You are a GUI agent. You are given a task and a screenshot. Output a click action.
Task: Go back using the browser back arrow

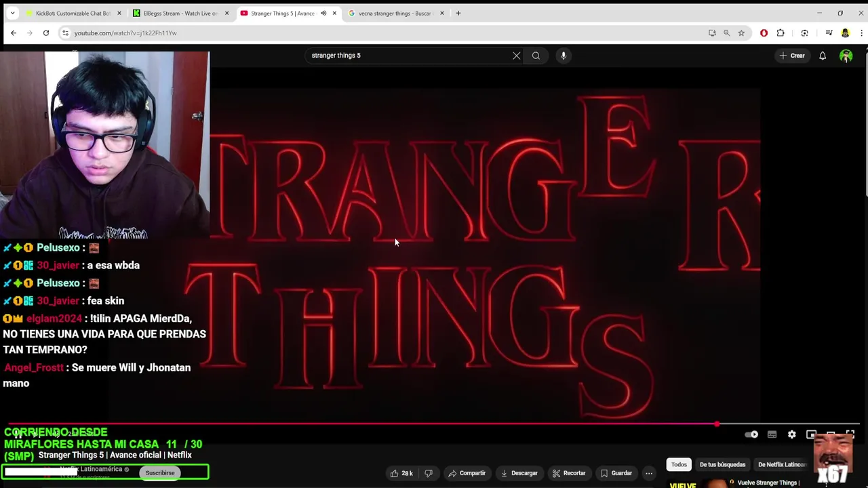pos(14,33)
